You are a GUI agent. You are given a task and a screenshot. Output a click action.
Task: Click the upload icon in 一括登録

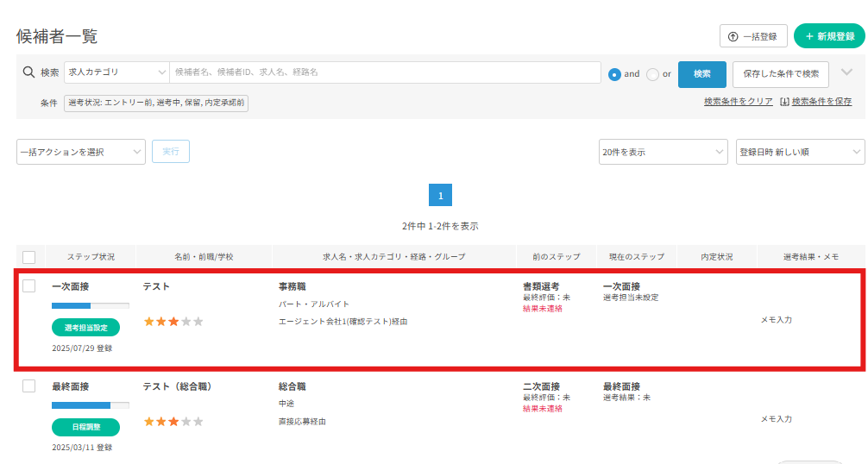coord(733,36)
